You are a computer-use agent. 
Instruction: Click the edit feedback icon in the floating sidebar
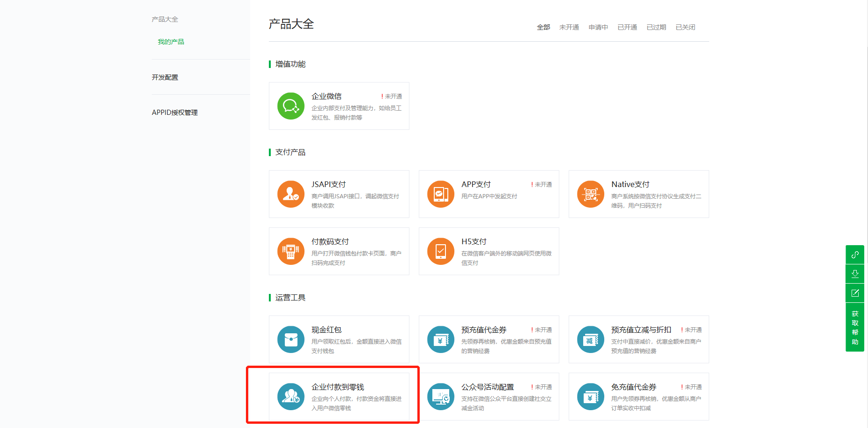(855, 293)
